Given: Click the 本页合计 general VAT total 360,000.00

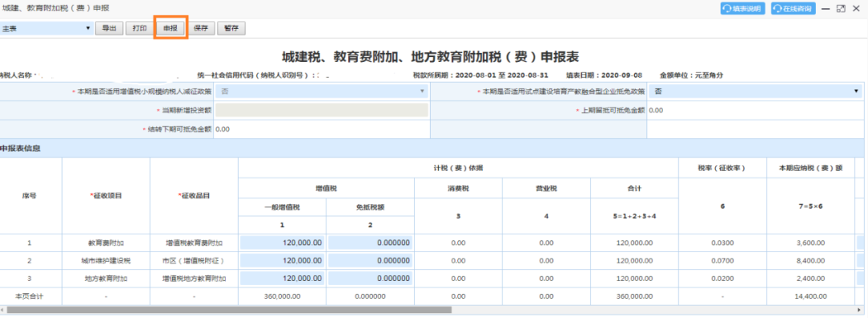Looking at the screenshot, I should (x=282, y=296).
